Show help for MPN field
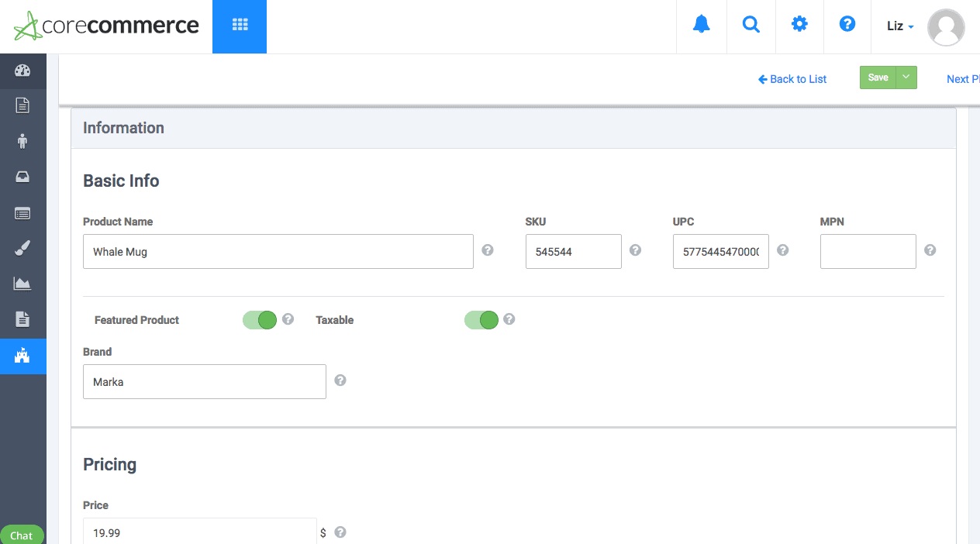Screen dimensions: 980x544 click(930, 250)
